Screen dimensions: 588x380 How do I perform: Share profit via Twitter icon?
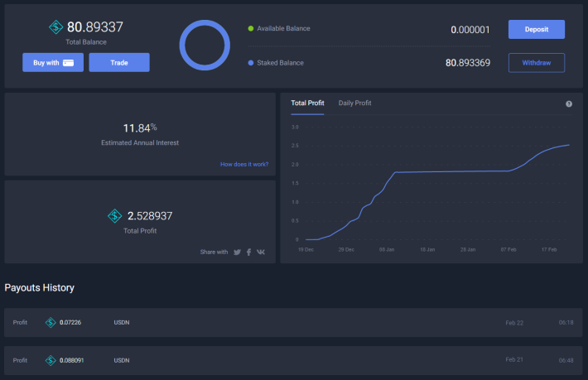[237, 252]
